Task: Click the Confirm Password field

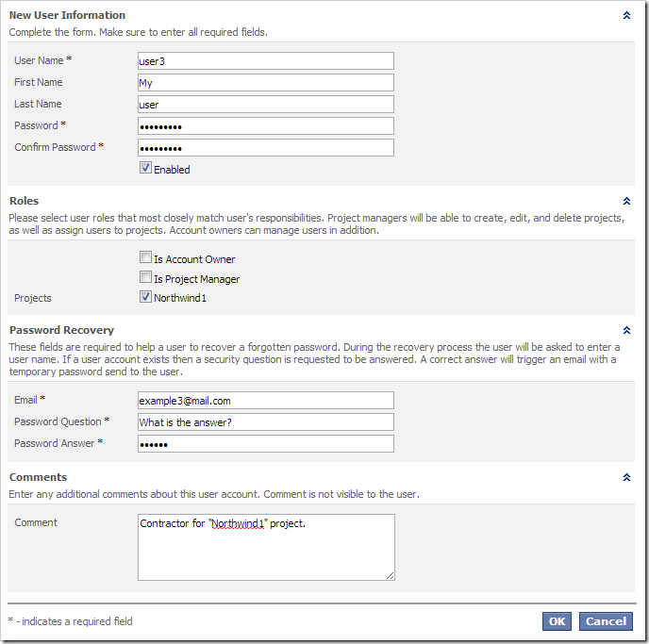Action: coord(265,148)
